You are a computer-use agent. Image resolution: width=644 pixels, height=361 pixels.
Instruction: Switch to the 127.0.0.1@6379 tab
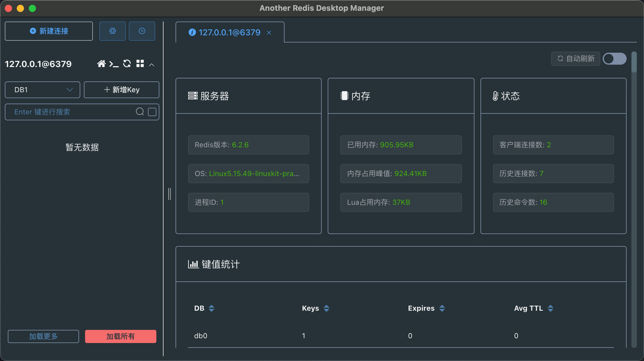click(229, 32)
